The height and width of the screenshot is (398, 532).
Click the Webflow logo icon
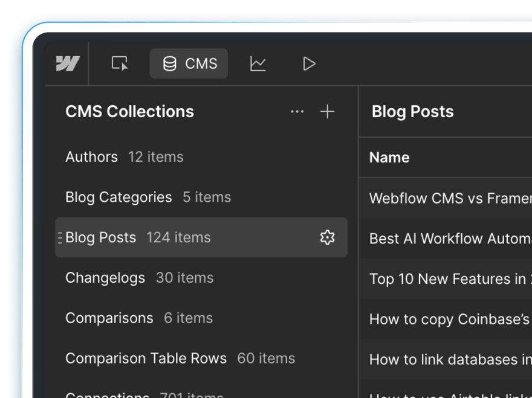[x=68, y=64]
